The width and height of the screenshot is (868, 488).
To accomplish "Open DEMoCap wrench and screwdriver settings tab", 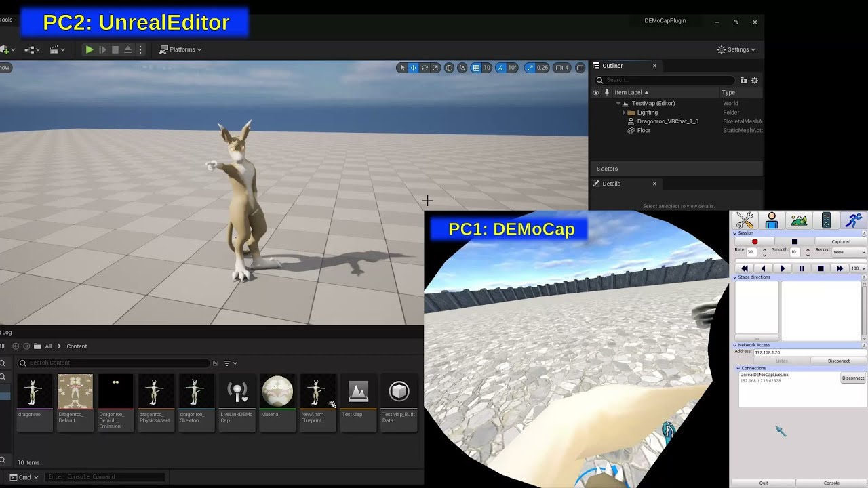I will coord(745,220).
